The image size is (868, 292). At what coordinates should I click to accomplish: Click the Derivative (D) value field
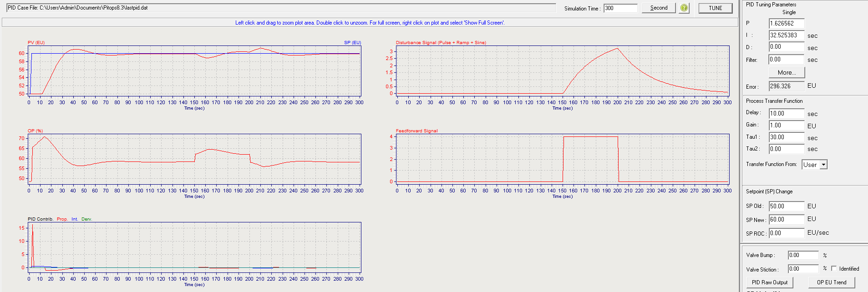click(x=786, y=47)
